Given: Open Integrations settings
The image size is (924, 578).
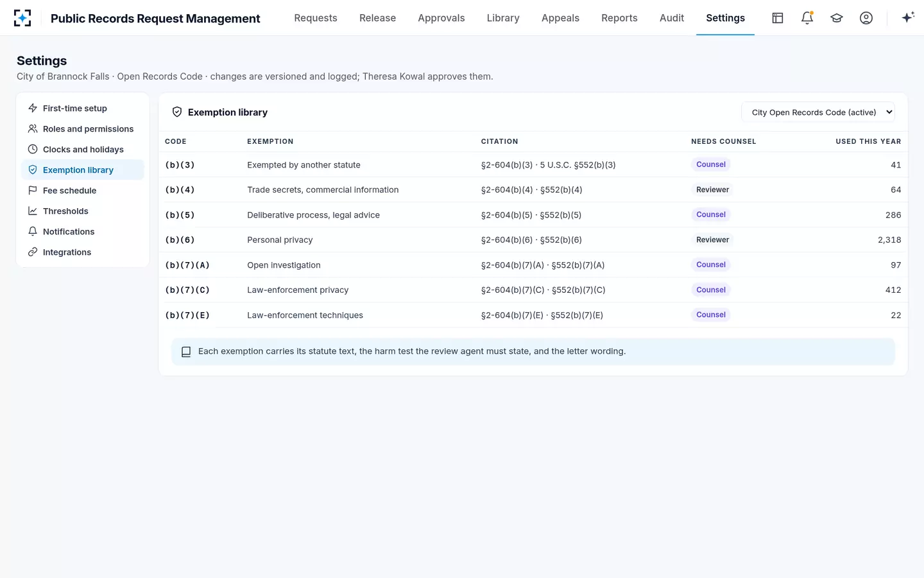Looking at the screenshot, I should click(x=83, y=252).
